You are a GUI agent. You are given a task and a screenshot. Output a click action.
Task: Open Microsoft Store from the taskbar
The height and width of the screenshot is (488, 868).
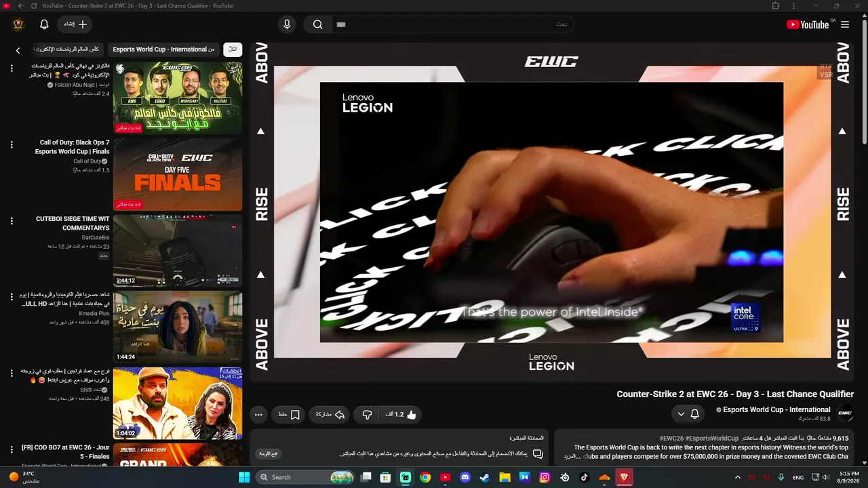pos(386,477)
